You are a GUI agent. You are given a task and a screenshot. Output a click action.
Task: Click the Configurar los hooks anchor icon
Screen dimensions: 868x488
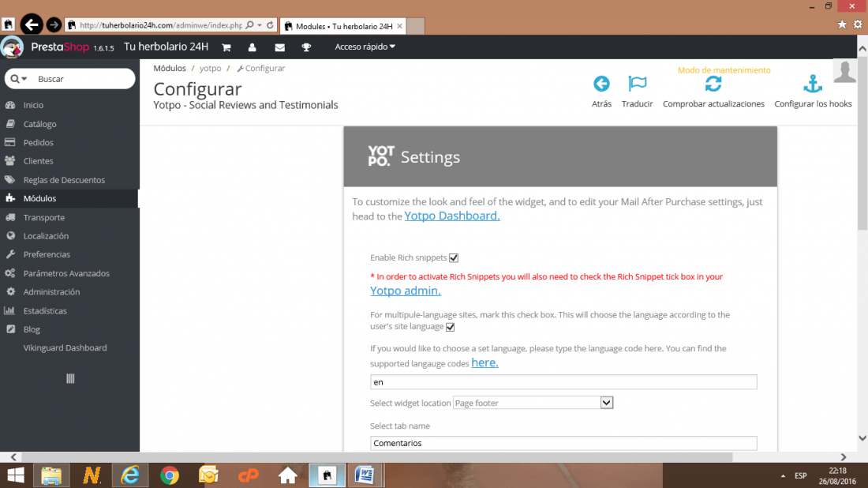tap(813, 84)
